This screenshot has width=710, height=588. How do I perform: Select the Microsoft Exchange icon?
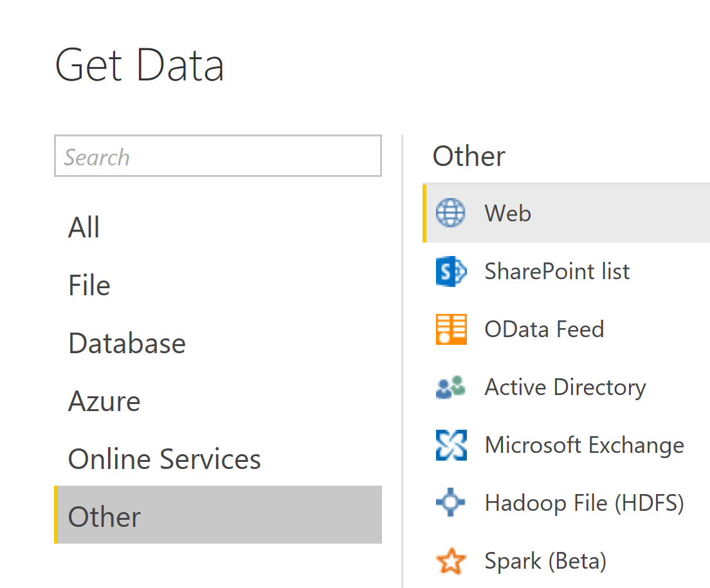tap(451, 445)
